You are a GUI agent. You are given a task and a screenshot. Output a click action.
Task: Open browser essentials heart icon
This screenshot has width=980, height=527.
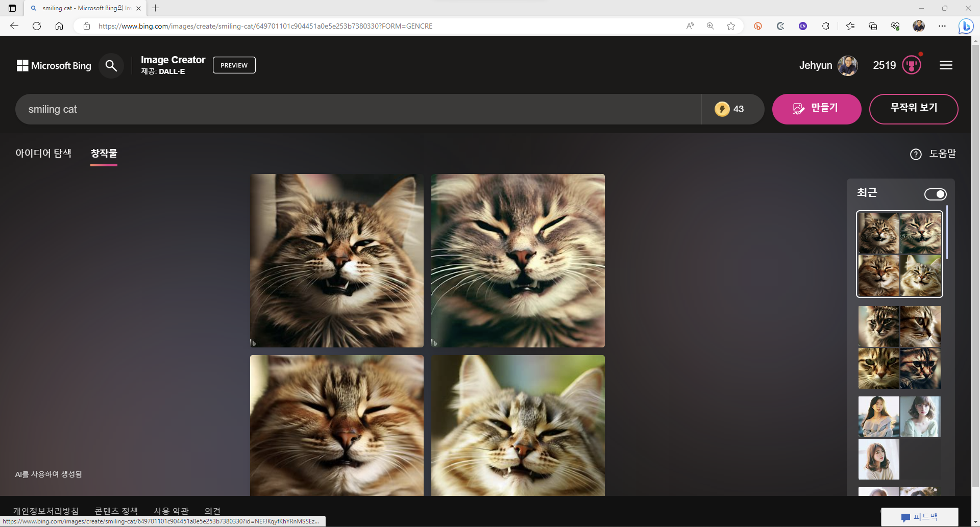point(895,26)
